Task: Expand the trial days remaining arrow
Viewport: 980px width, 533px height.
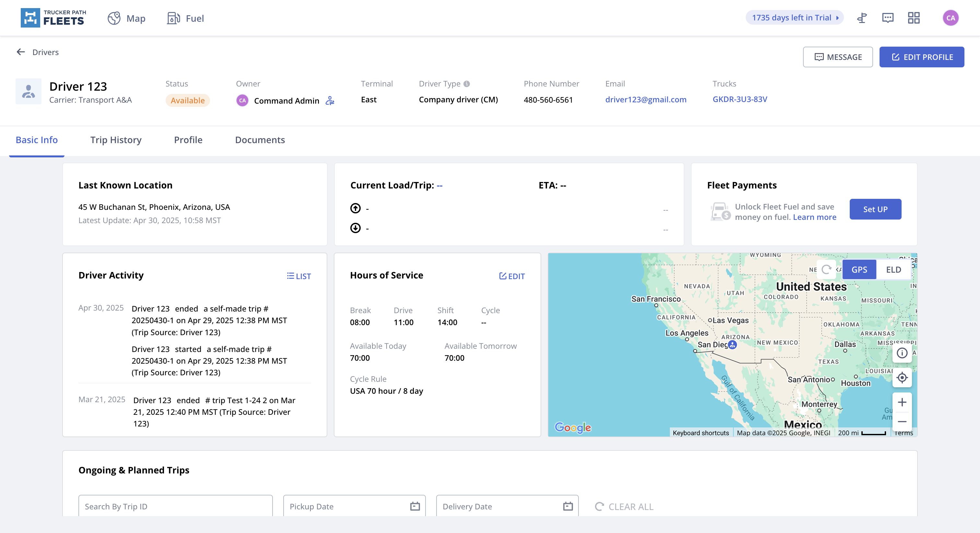Action: point(837,18)
